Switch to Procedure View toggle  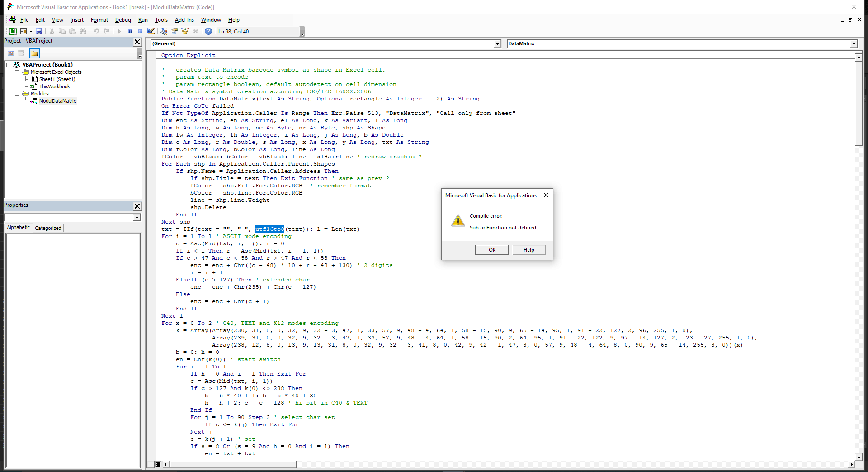[x=151, y=464]
